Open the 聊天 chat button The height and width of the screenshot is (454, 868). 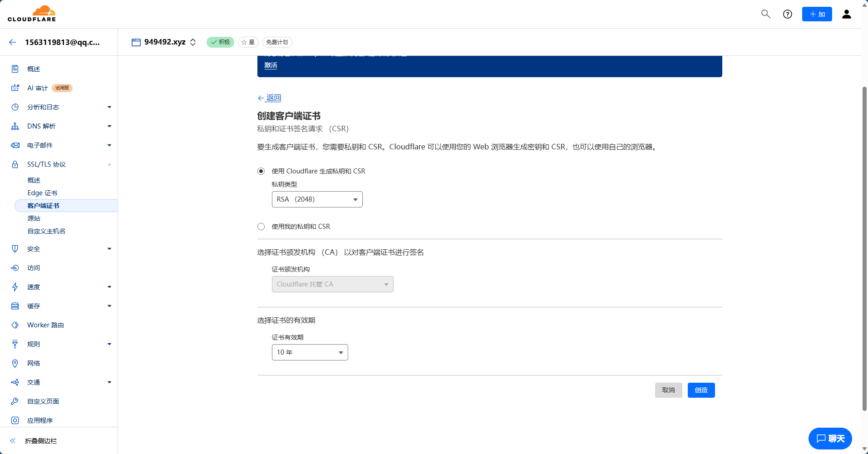[830, 439]
